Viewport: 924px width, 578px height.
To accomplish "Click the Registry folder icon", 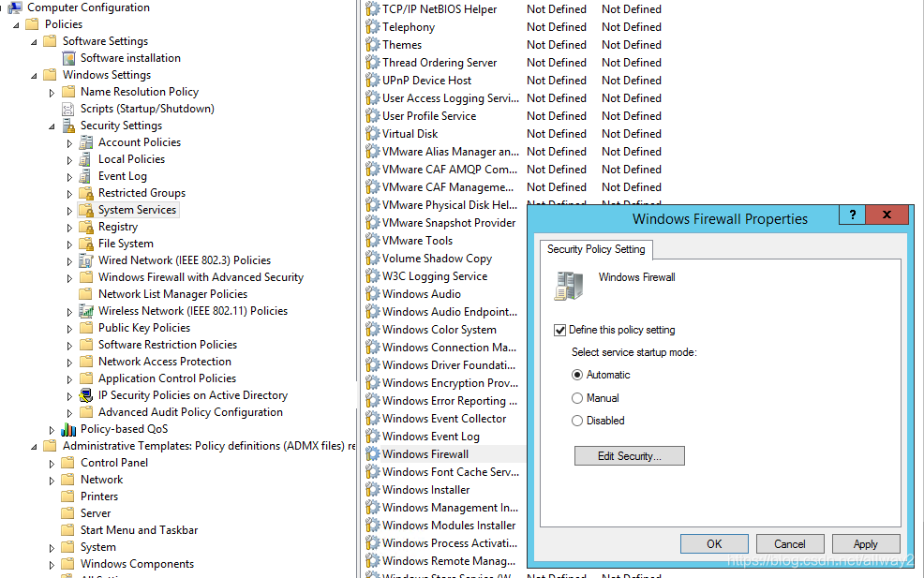I will 86,227.
